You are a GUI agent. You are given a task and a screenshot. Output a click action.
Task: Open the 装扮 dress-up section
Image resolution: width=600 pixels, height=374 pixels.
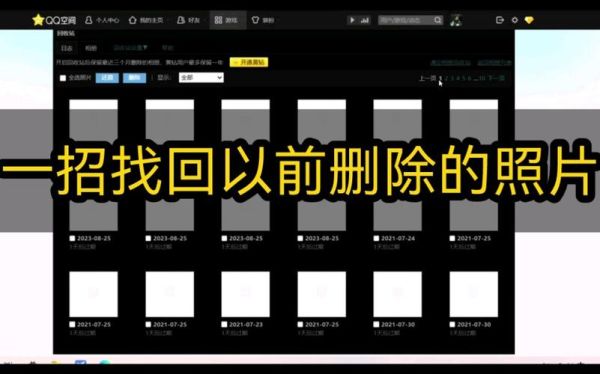pos(263,20)
